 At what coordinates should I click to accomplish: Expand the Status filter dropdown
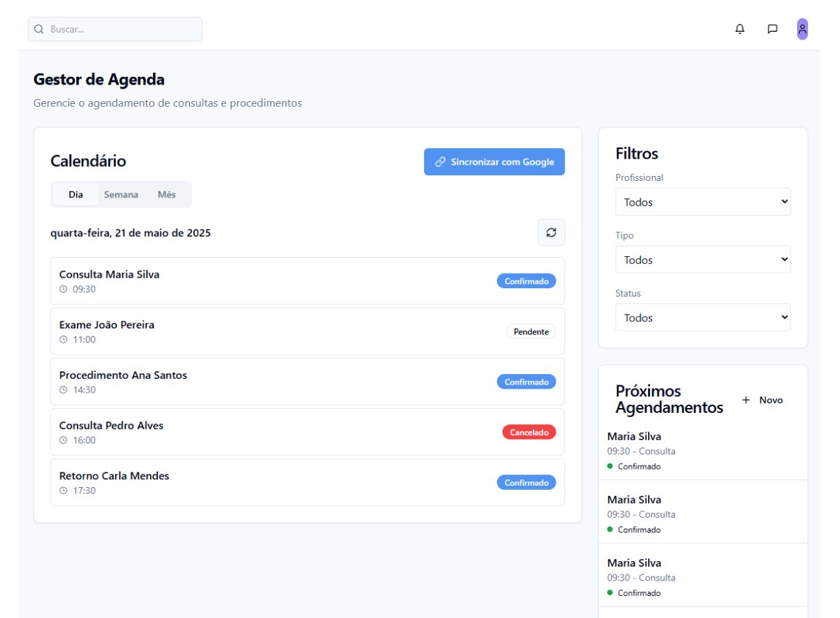click(x=703, y=318)
